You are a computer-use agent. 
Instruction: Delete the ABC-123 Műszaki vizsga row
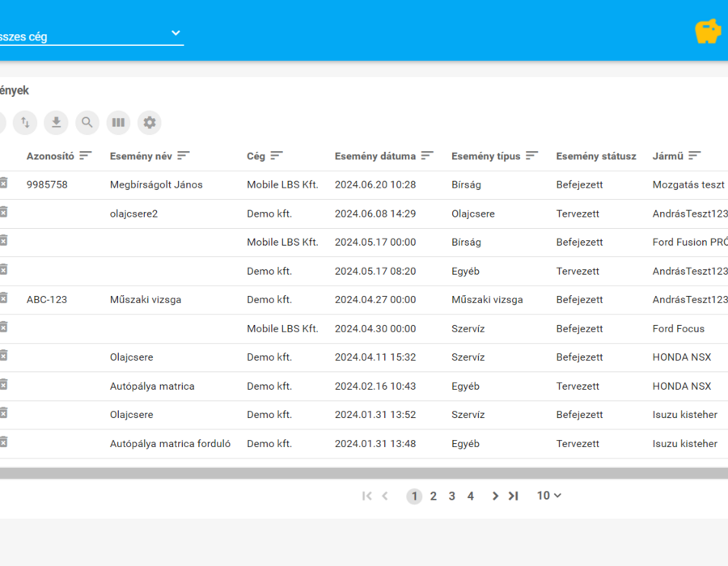3,298
